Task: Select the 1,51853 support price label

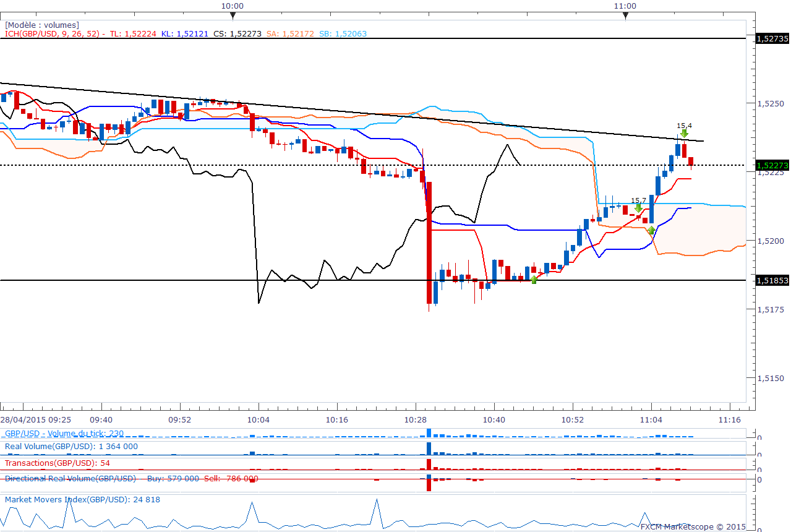Action: pyautogui.click(x=772, y=280)
